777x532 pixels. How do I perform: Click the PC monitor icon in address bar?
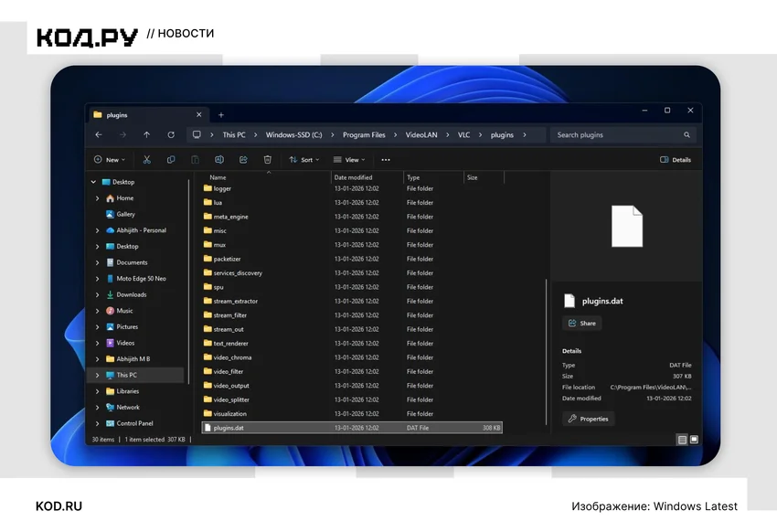coord(197,134)
